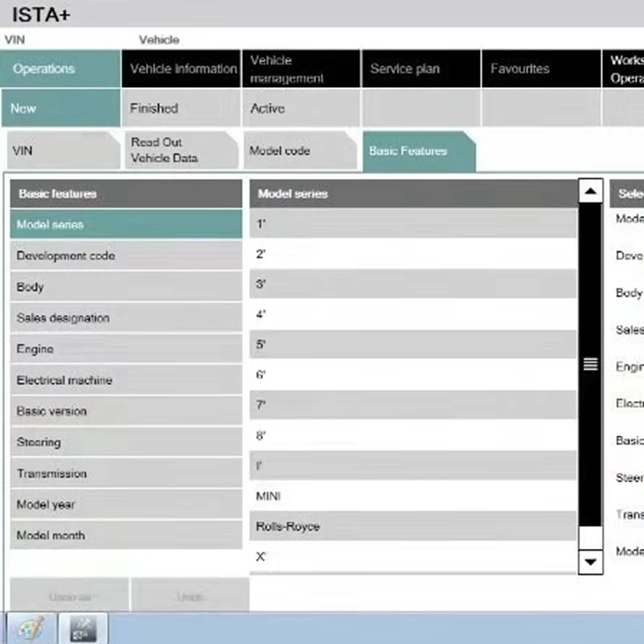Screen dimensions: 644x644
Task: Choose the MINI model series row
Action: (x=413, y=496)
